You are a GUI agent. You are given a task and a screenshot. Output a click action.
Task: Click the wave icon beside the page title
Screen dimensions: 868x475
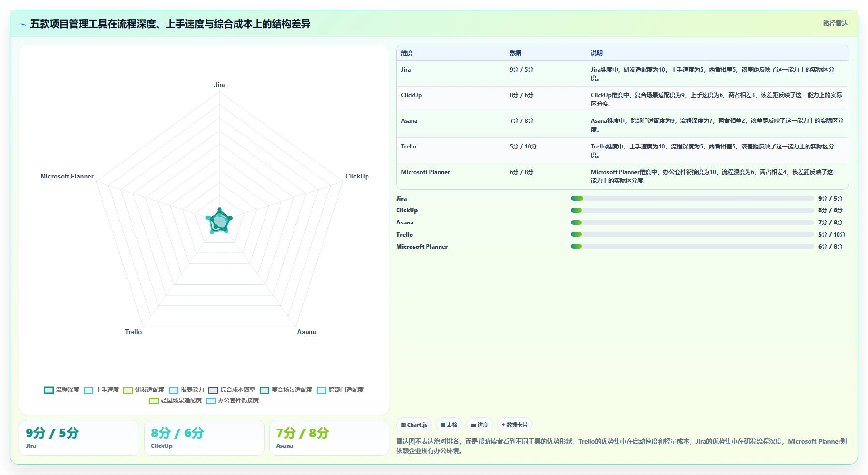tap(23, 24)
